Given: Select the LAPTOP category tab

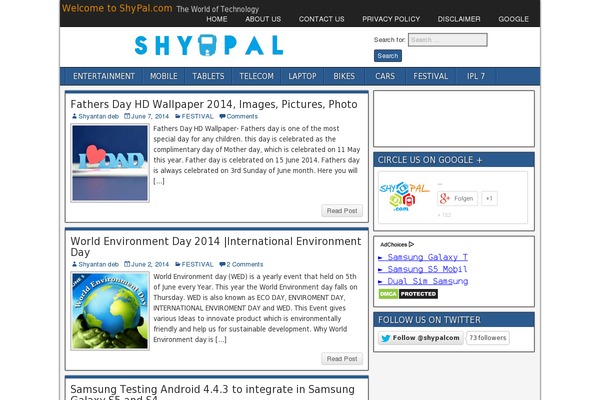Looking at the screenshot, I should 302,76.
